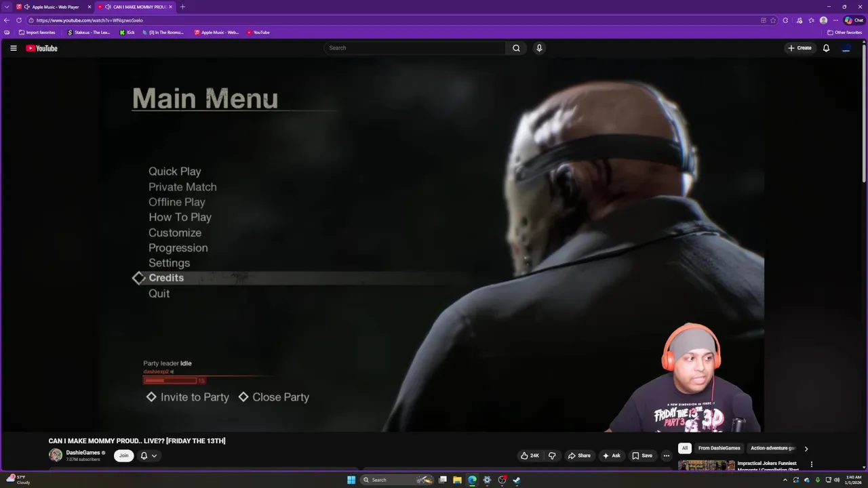Open DashieGames channel avatar
868x488 pixels.
click(56, 455)
